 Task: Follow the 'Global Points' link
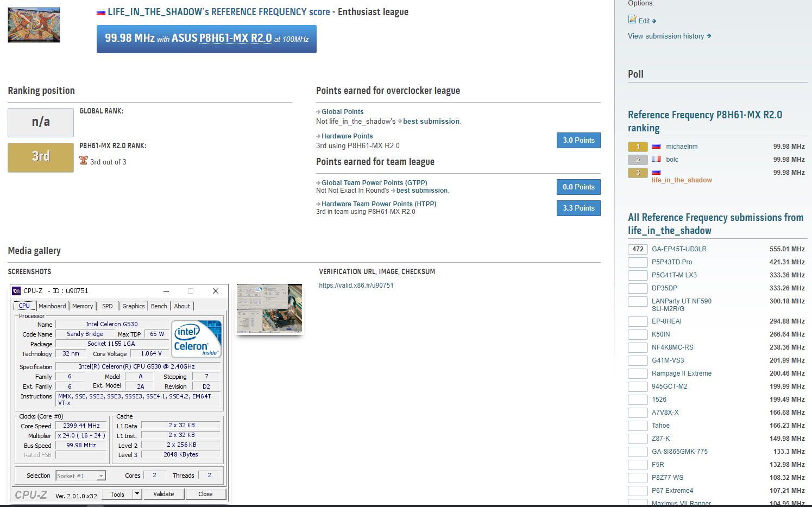pyautogui.click(x=342, y=112)
